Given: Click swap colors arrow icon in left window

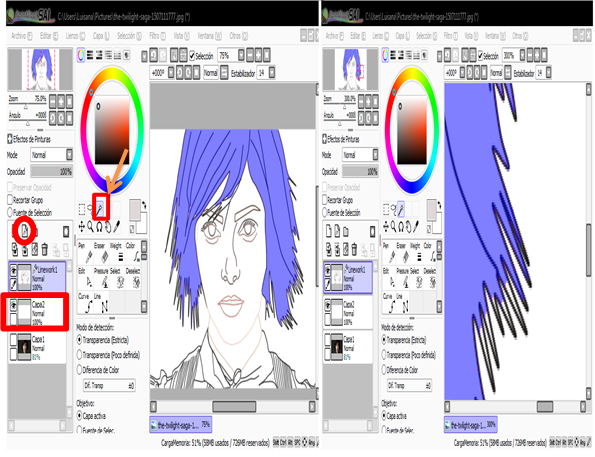Looking at the screenshot, I should 144,205.
